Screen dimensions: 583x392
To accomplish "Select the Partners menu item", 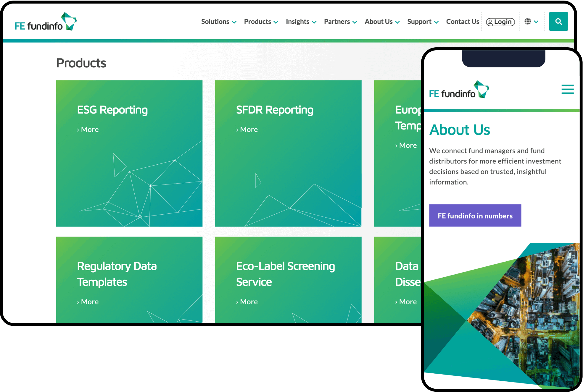I will [337, 21].
